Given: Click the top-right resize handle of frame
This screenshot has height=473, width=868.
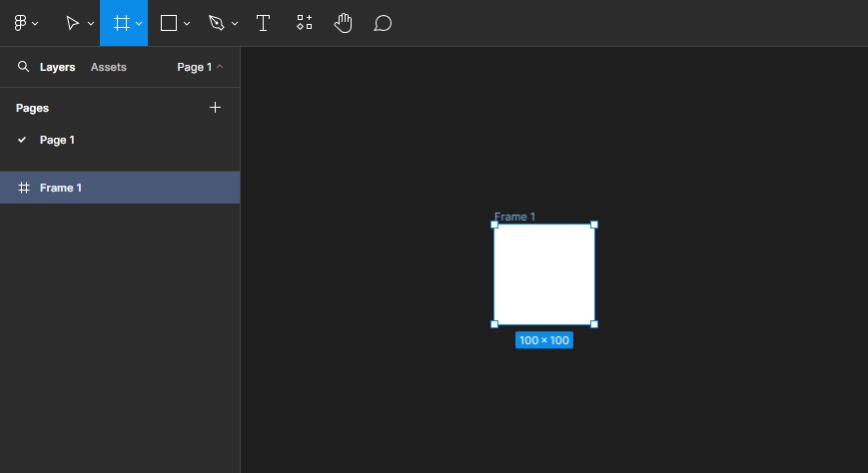Looking at the screenshot, I should pyautogui.click(x=594, y=225).
